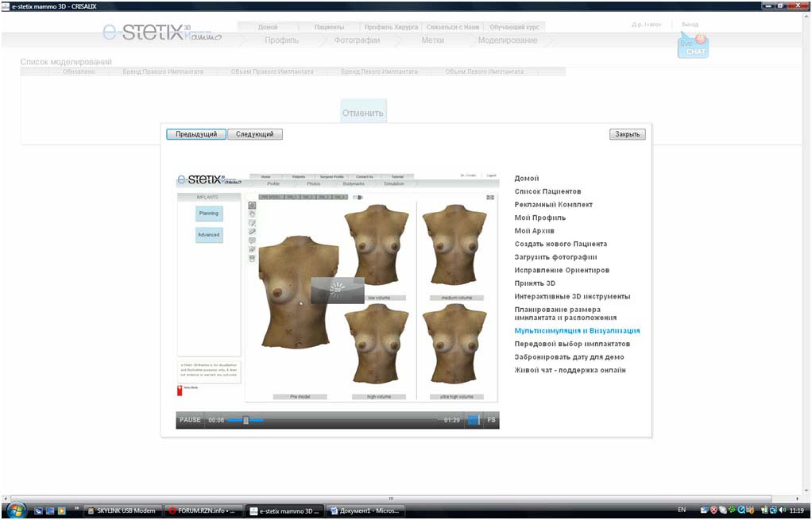Open the Создать нового Пациента topic

point(560,244)
